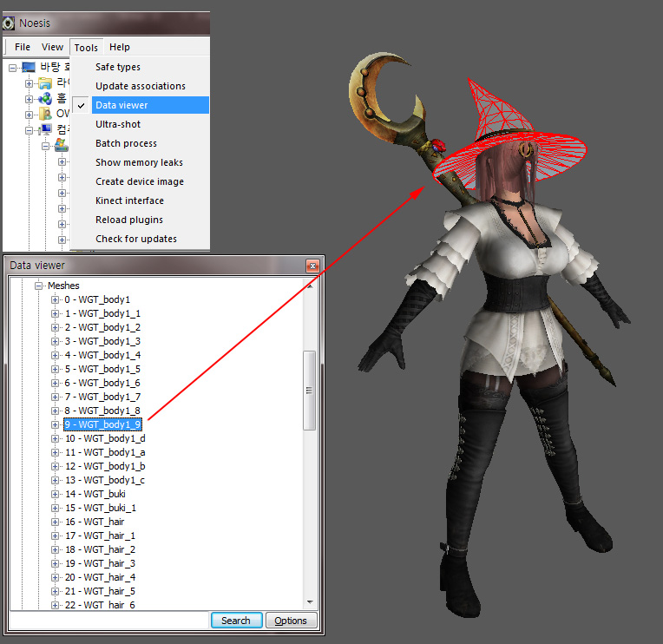The image size is (663, 644).
Task: Toggle the checked Data viewer menu entry
Action: [x=140, y=105]
